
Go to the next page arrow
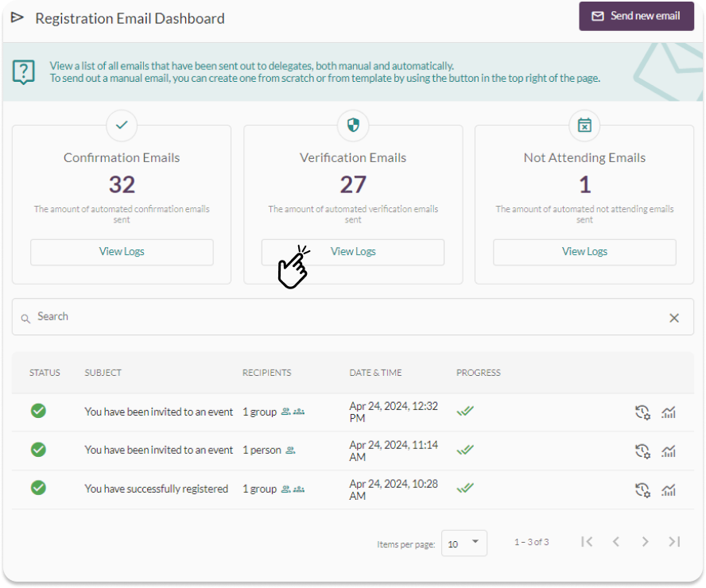[x=645, y=542]
